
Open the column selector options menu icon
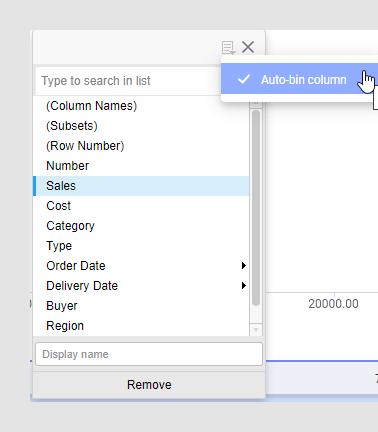(228, 48)
